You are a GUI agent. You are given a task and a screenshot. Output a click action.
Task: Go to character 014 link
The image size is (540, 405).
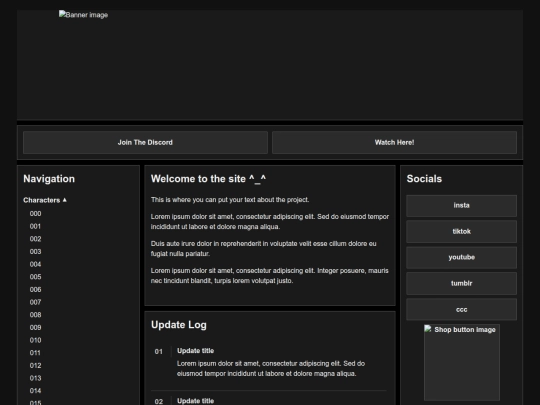coord(35,391)
